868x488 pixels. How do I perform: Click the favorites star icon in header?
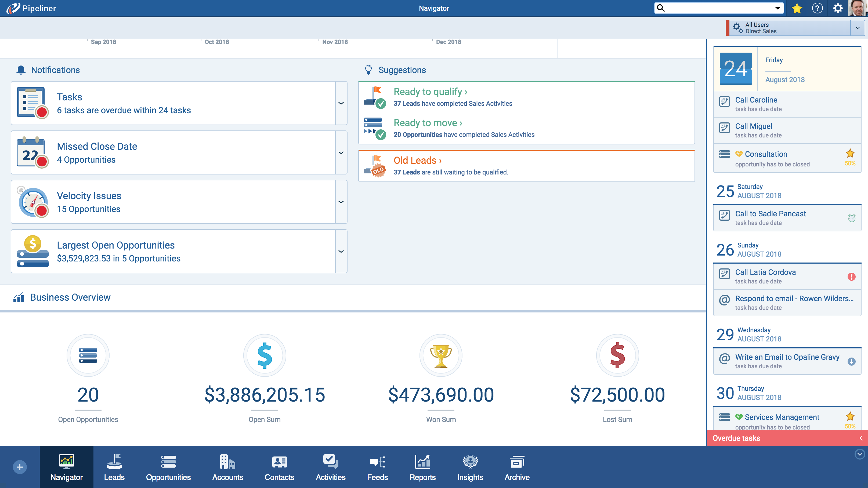pos(797,8)
